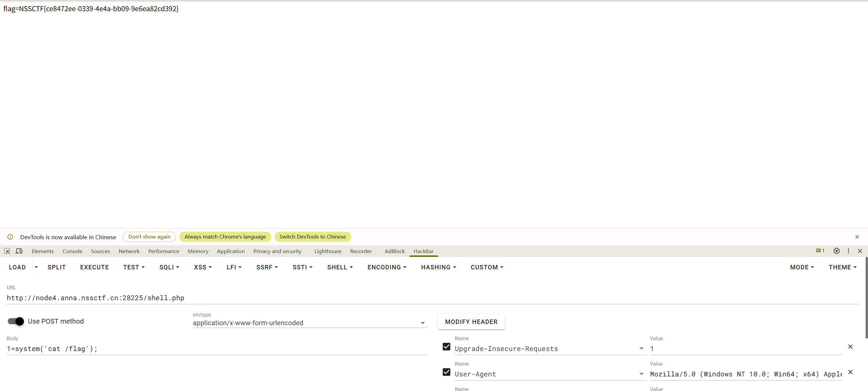Open the issues counter badge
This screenshot has width=868, height=391.
(x=820, y=251)
